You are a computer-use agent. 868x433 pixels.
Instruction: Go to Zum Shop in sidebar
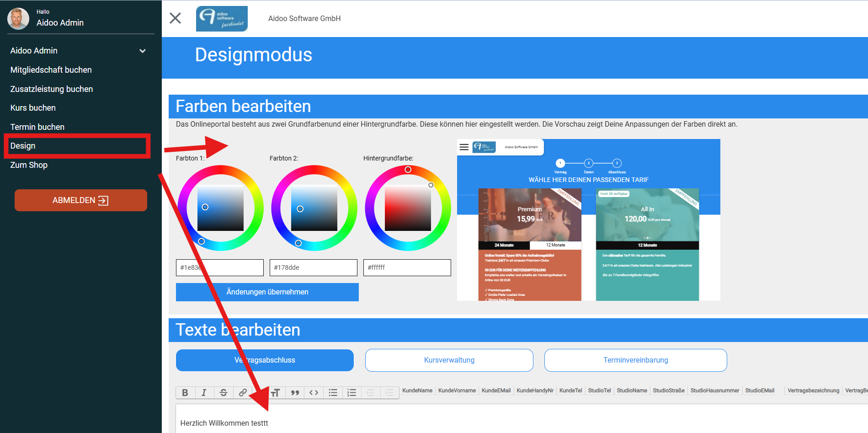[x=29, y=165]
